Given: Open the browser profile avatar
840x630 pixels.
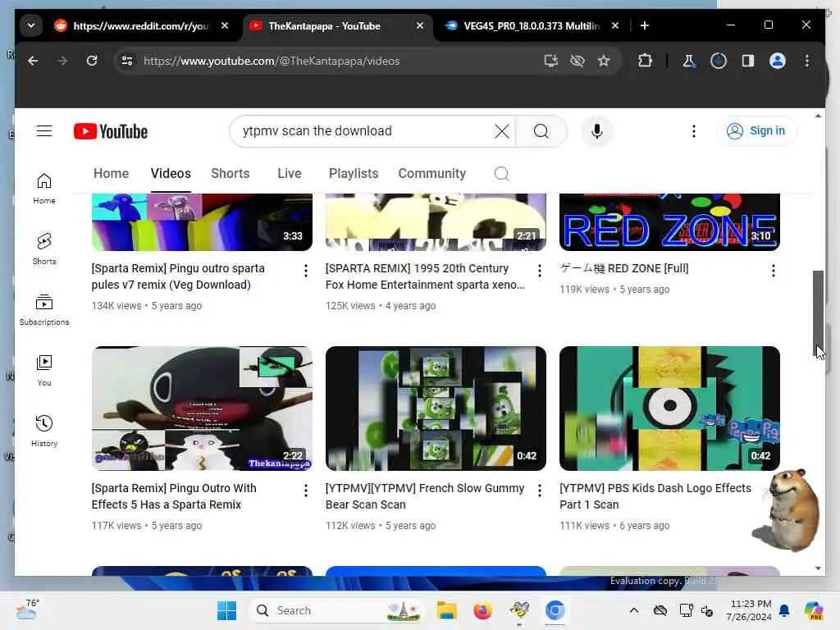Looking at the screenshot, I should 778,61.
